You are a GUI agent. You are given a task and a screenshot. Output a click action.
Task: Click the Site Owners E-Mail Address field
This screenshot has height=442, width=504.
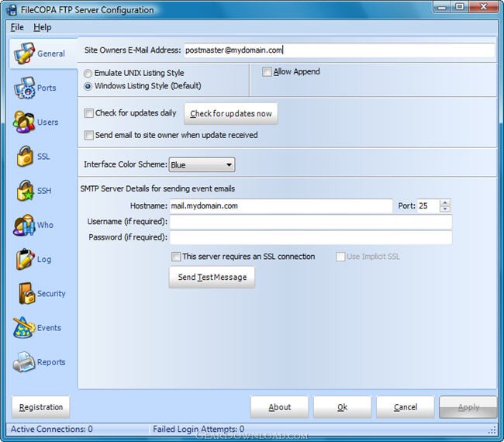(x=339, y=50)
